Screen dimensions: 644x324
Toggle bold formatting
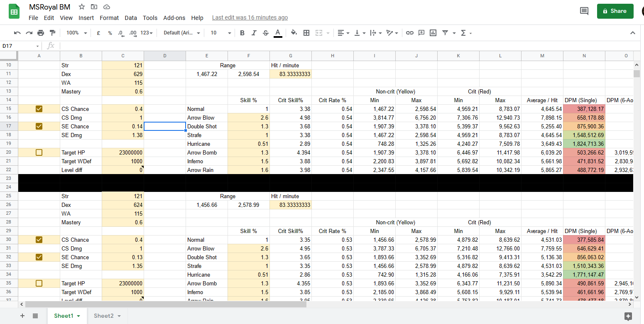pyautogui.click(x=242, y=33)
